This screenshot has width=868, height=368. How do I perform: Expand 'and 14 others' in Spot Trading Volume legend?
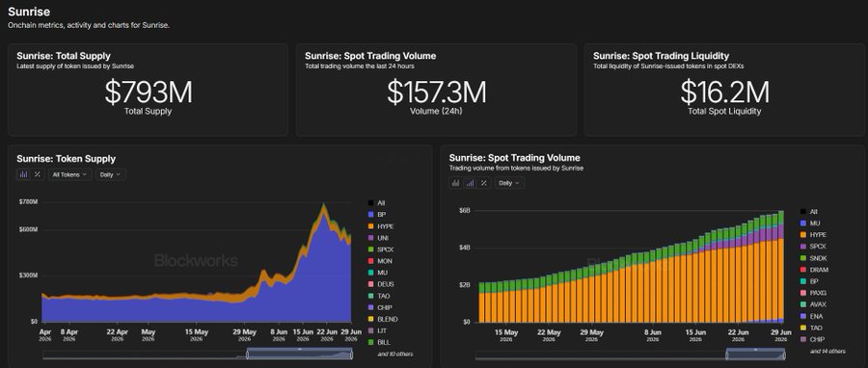coord(827,352)
